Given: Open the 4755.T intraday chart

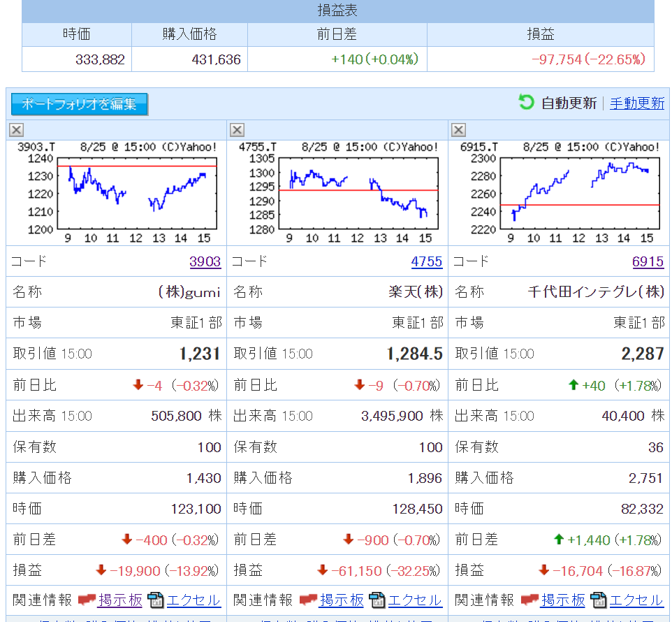Looking at the screenshot, I should coord(337,193).
